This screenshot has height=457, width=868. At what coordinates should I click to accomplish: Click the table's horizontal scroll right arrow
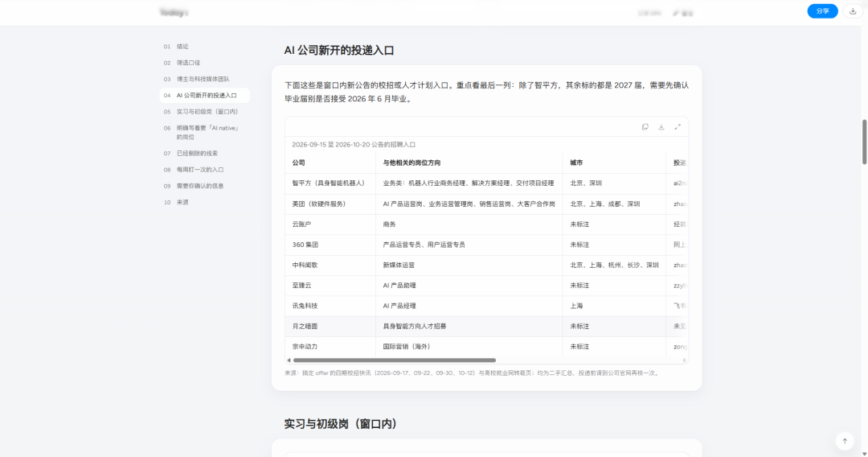[x=684, y=360]
